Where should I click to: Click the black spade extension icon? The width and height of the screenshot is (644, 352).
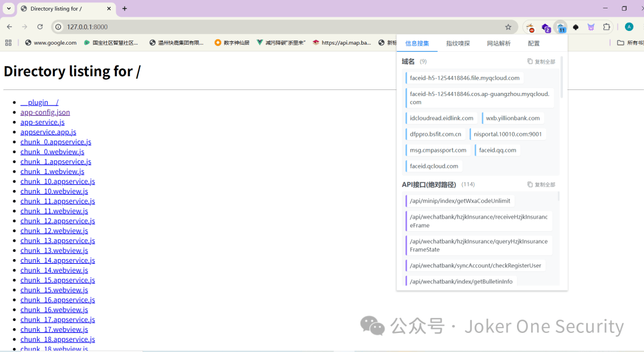coord(575,27)
